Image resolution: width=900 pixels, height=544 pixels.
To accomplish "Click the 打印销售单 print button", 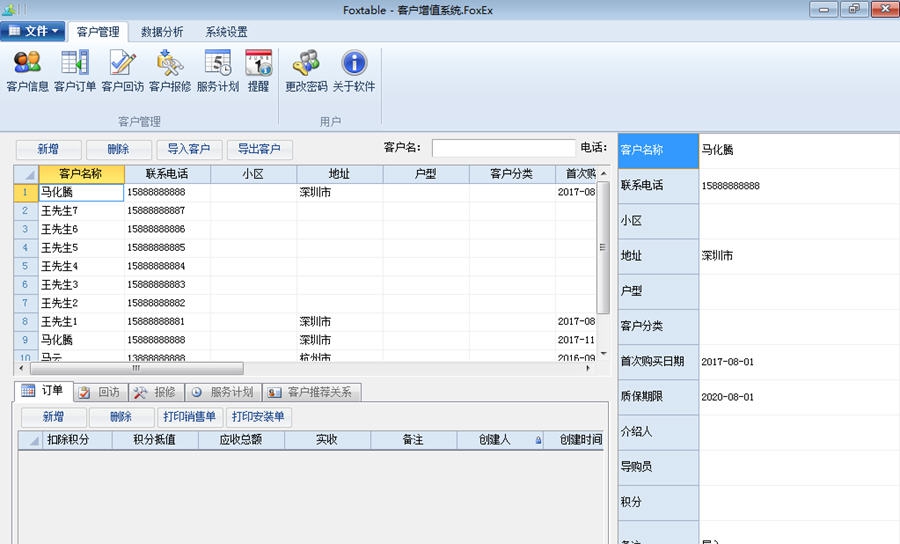I will (x=189, y=417).
